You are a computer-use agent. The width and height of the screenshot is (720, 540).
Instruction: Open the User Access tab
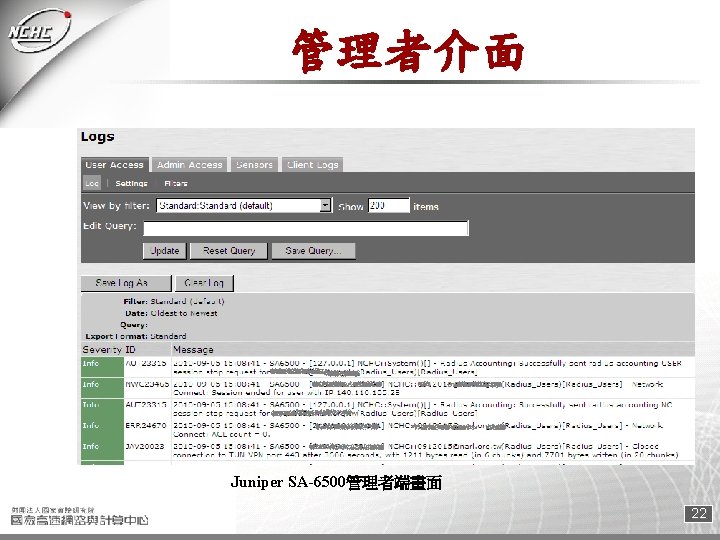(114, 165)
